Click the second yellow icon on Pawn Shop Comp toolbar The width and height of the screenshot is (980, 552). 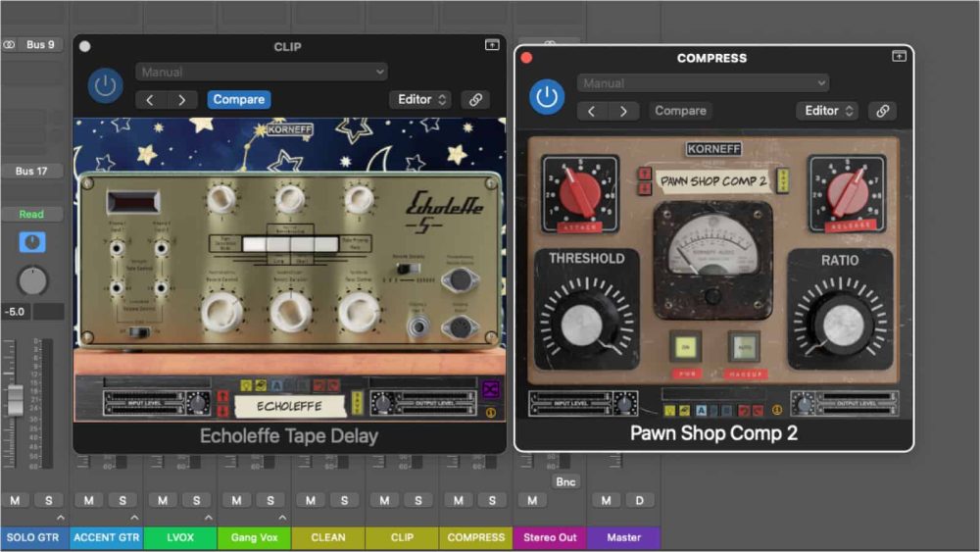click(684, 411)
